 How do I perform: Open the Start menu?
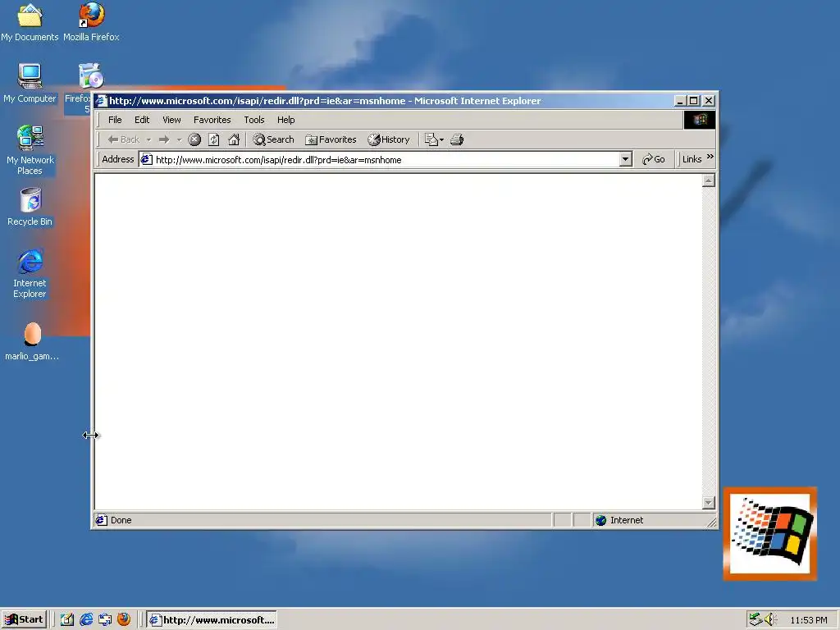[x=24, y=619]
